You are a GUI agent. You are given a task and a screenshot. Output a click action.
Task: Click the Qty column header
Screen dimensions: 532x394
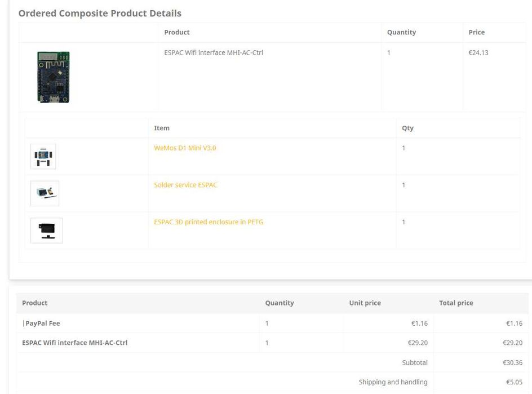coord(407,128)
